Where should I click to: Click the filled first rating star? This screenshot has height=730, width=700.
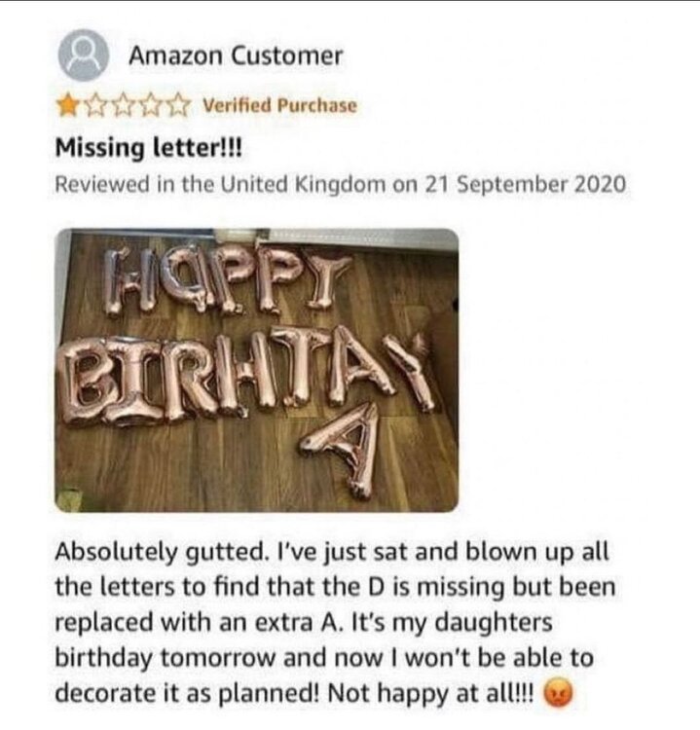69,105
